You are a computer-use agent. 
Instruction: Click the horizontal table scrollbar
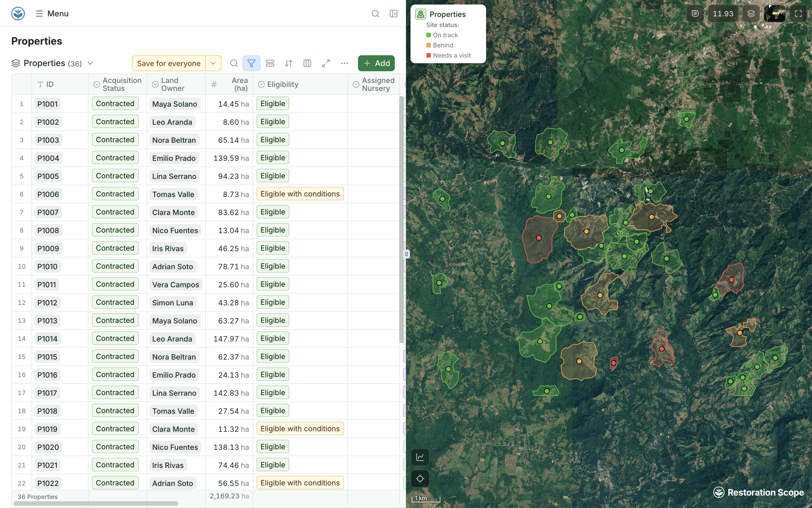(96, 503)
